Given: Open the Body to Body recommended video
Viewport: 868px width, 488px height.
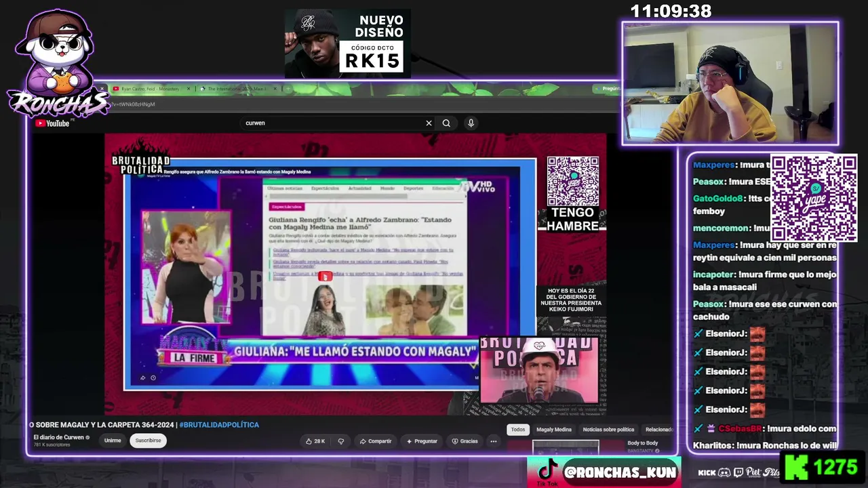Looking at the screenshot, I should [x=643, y=443].
